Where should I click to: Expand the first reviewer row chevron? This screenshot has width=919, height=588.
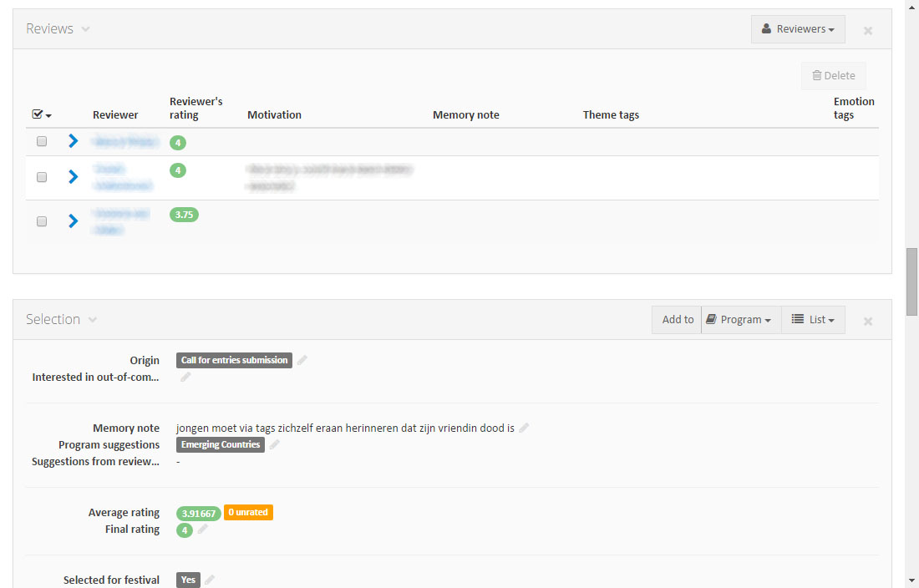pyautogui.click(x=74, y=141)
